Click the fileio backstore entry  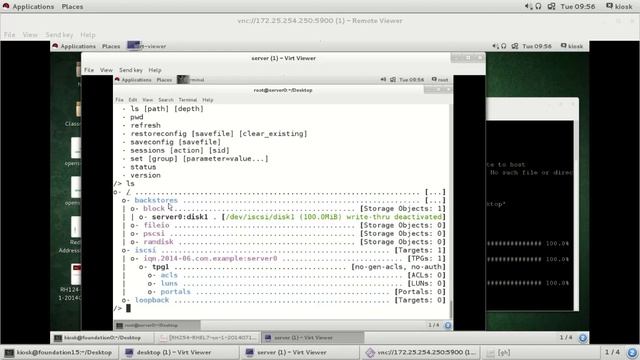pyautogui.click(x=156, y=225)
